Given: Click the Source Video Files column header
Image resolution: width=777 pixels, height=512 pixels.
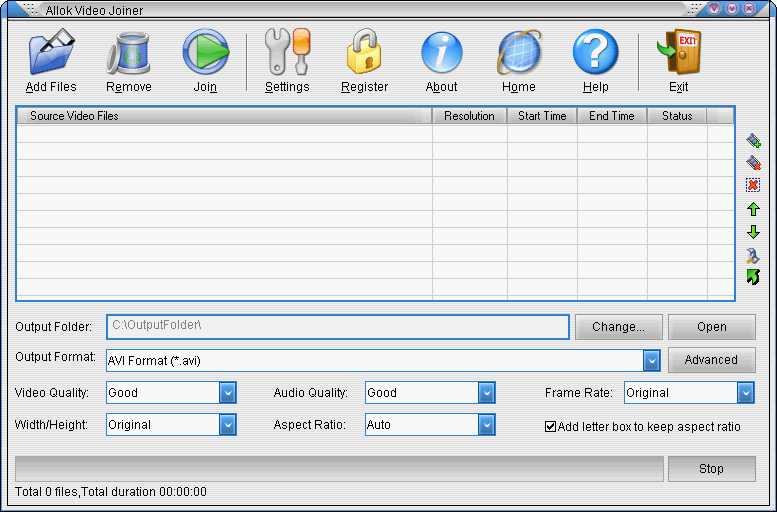Looking at the screenshot, I should click(224, 116).
